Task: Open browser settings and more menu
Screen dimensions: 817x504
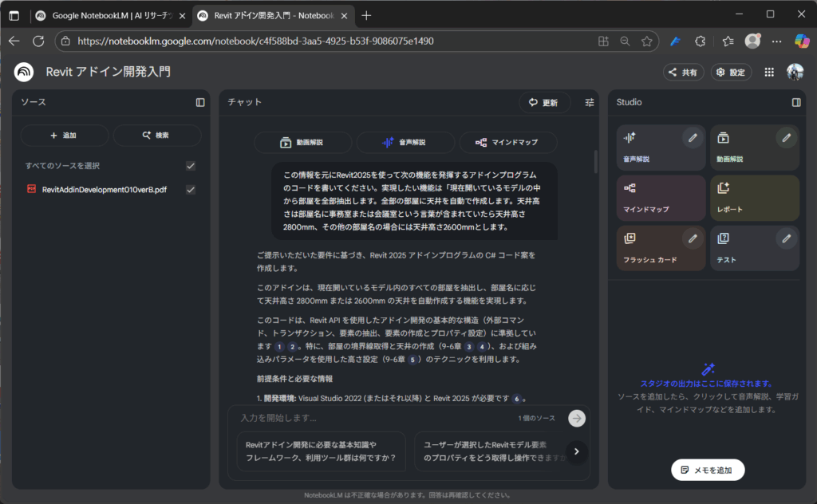Action: (x=776, y=41)
